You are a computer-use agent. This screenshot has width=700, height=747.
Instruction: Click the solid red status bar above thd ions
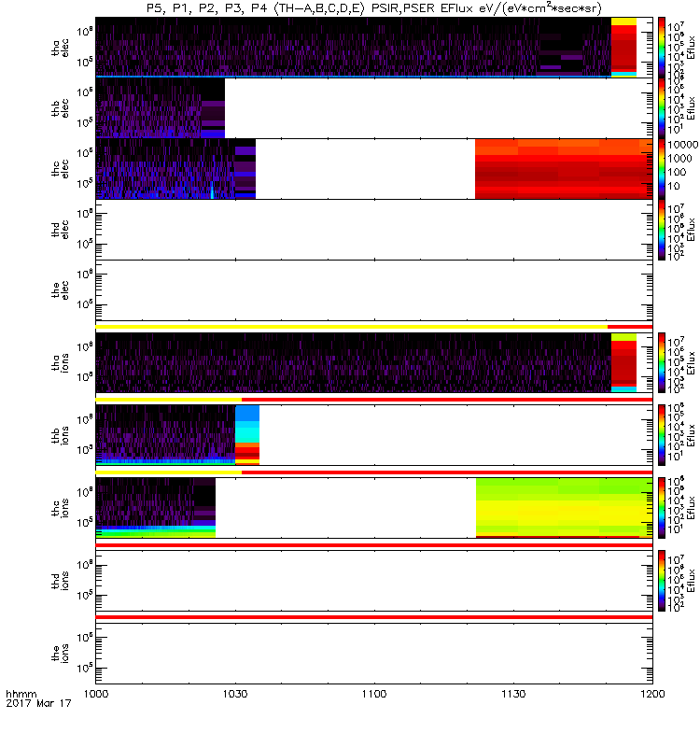pos(374,545)
